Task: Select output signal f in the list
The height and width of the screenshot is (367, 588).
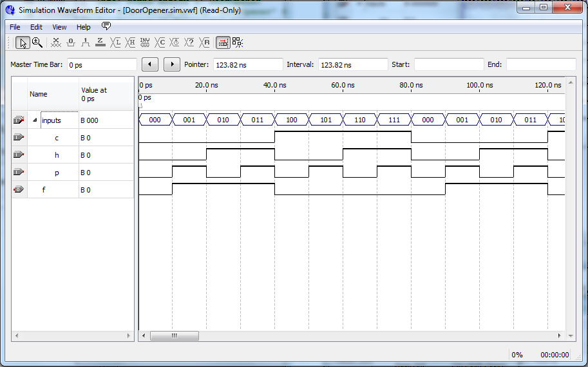Action: click(x=44, y=190)
